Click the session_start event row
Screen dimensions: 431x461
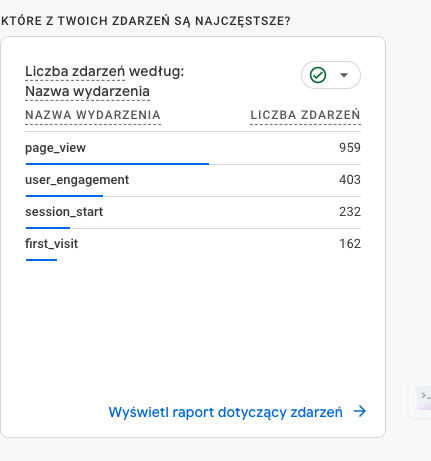coord(193,212)
